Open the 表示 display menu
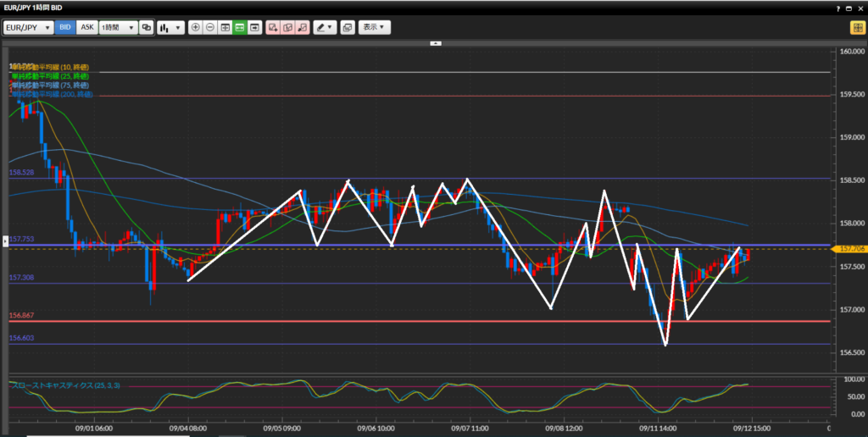This screenshot has height=437, width=868. point(374,27)
